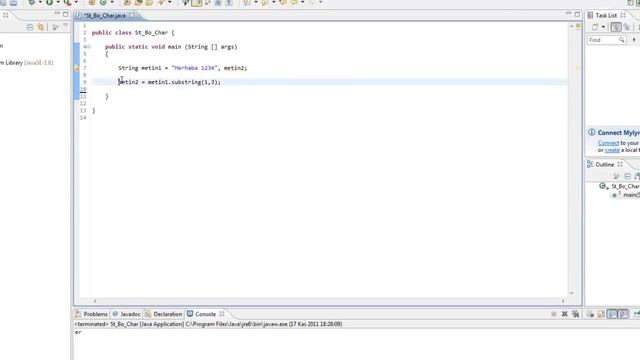
Task: Toggle Show Console on Standard Out
Action: [x=612, y=314]
